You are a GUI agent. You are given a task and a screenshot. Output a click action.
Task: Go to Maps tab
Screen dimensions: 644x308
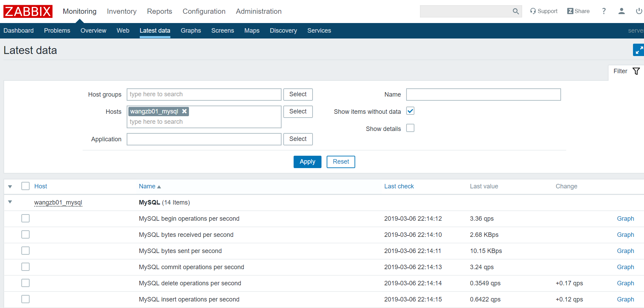coord(252,31)
